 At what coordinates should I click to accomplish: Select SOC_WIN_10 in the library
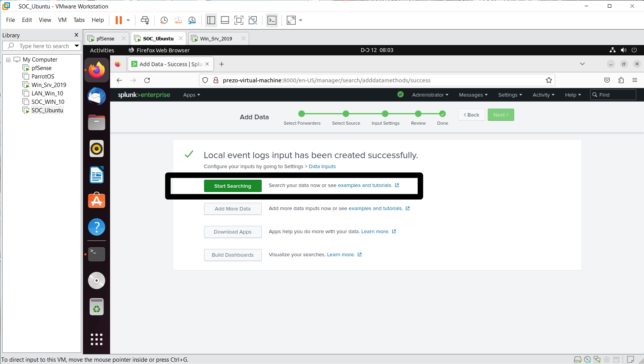[x=48, y=102]
